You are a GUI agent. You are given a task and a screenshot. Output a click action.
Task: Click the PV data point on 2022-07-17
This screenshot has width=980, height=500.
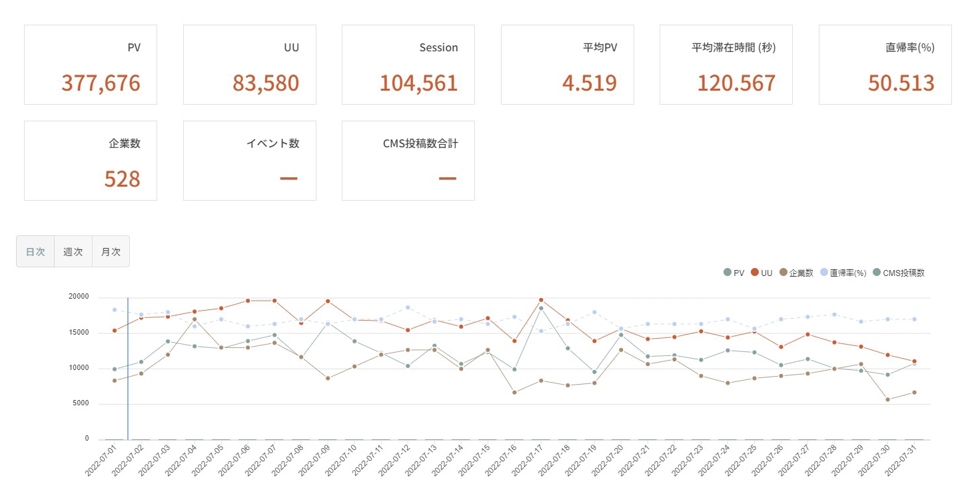coord(541,308)
